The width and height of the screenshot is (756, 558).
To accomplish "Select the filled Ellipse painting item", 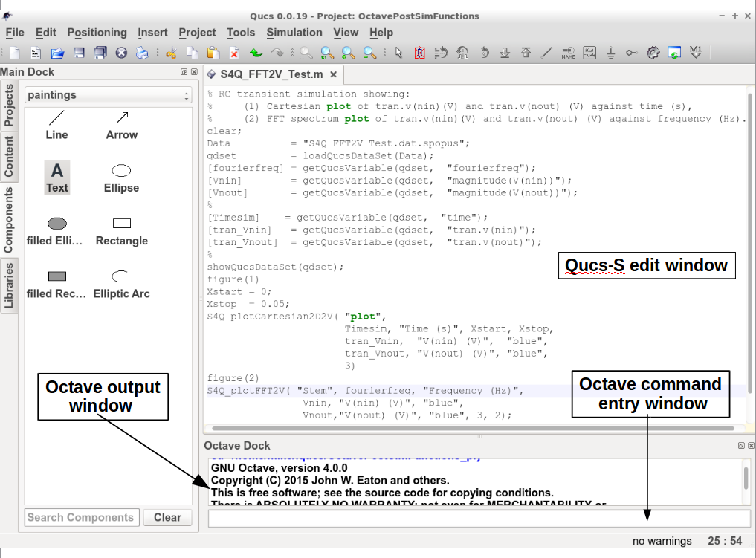I will [x=56, y=231].
